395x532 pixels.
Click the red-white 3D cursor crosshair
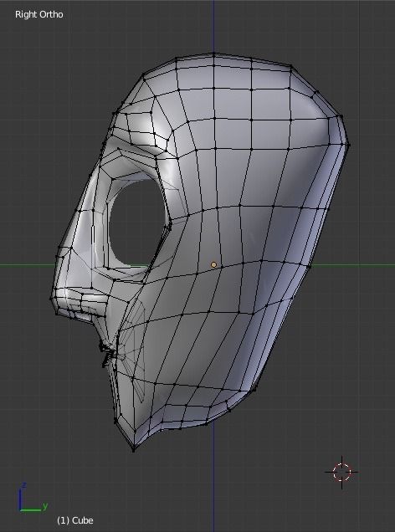(x=341, y=472)
